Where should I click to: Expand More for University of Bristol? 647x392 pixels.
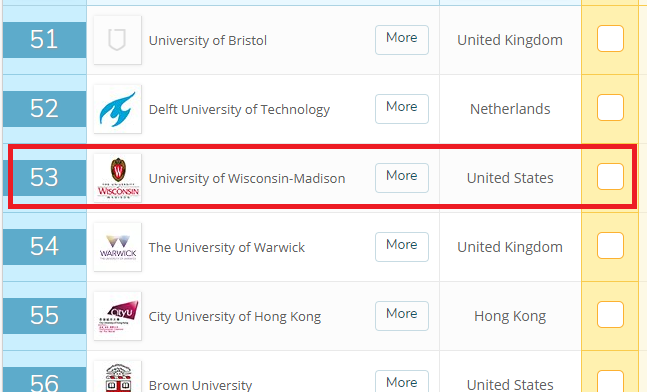pos(402,40)
